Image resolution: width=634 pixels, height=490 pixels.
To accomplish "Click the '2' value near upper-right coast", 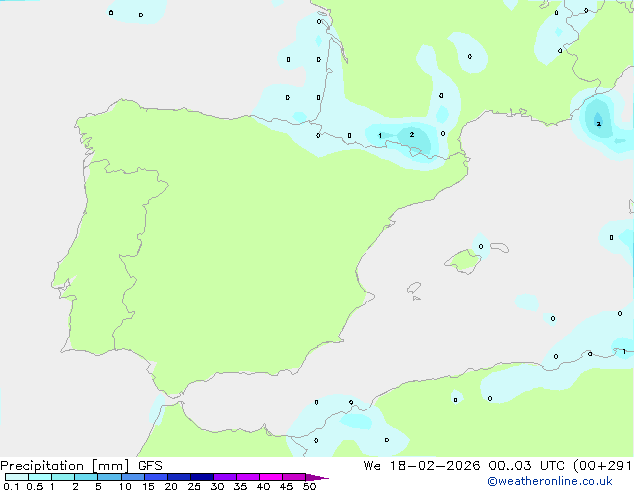I will (x=598, y=124).
